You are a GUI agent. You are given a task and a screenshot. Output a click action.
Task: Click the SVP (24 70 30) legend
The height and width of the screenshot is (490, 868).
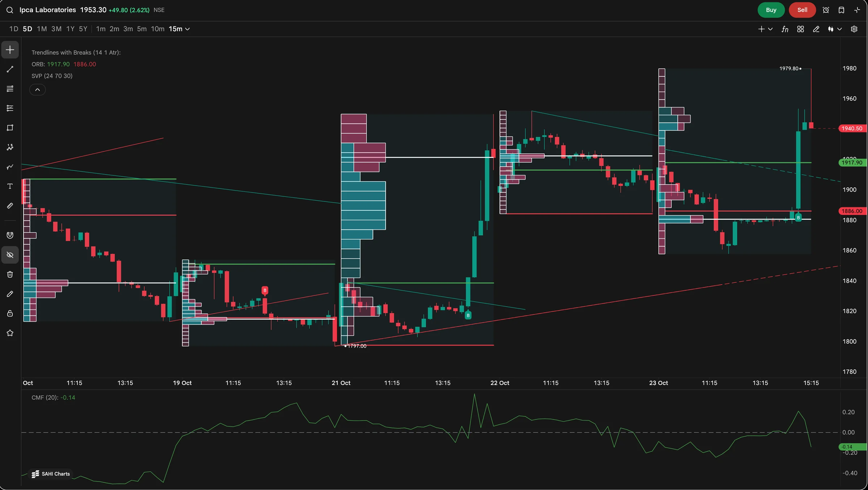coord(52,76)
